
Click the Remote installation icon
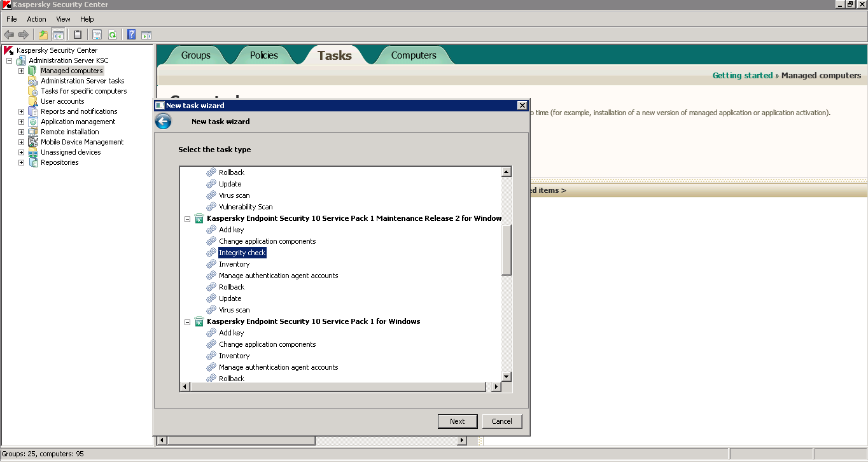click(x=33, y=132)
